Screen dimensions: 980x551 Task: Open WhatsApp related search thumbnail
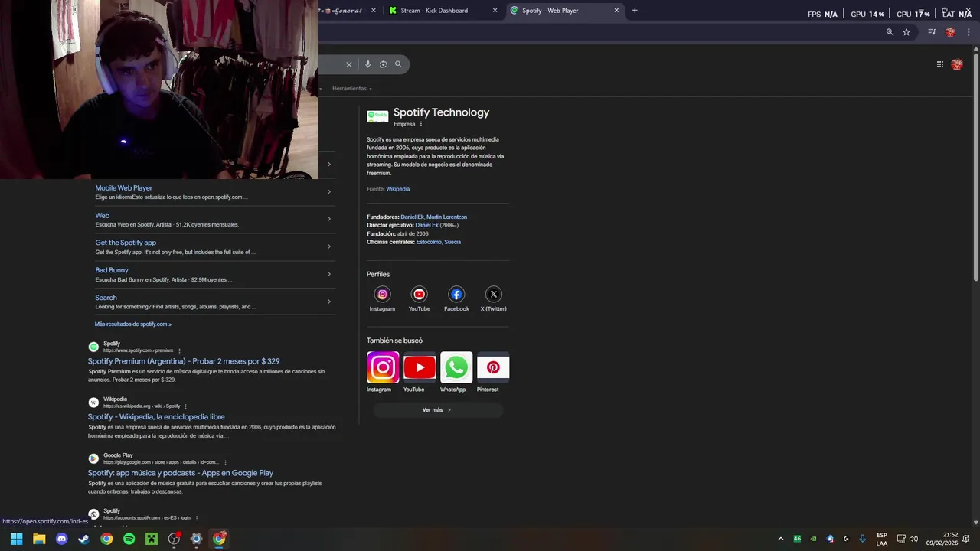[x=456, y=367]
